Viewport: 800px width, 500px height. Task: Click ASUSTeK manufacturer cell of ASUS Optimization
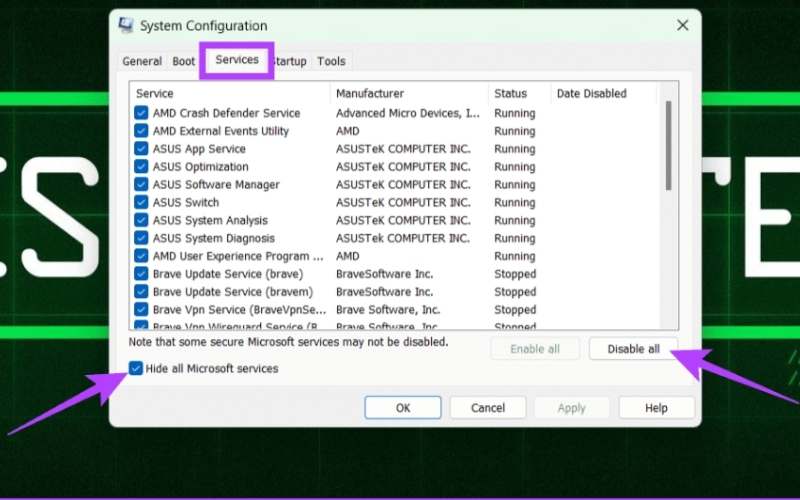pyautogui.click(x=403, y=167)
